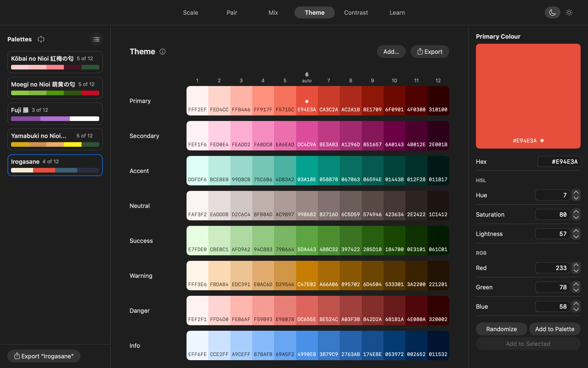Select the Irogasane palette
The height and width of the screenshot is (368, 588).
click(55, 165)
